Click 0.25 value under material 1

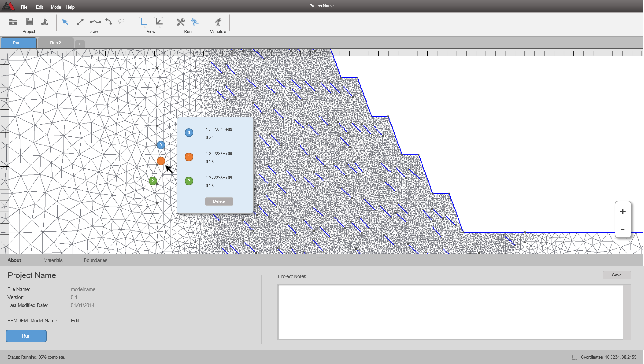pyautogui.click(x=210, y=162)
